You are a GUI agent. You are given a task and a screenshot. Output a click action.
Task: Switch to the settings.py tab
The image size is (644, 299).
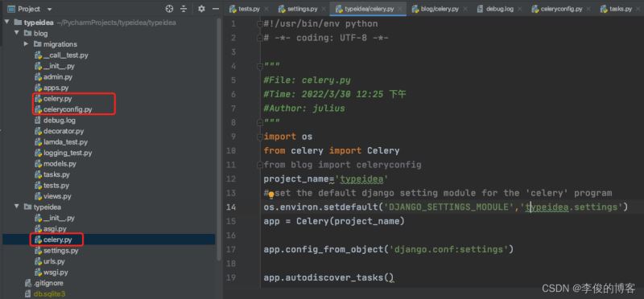click(x=298, y=9)
